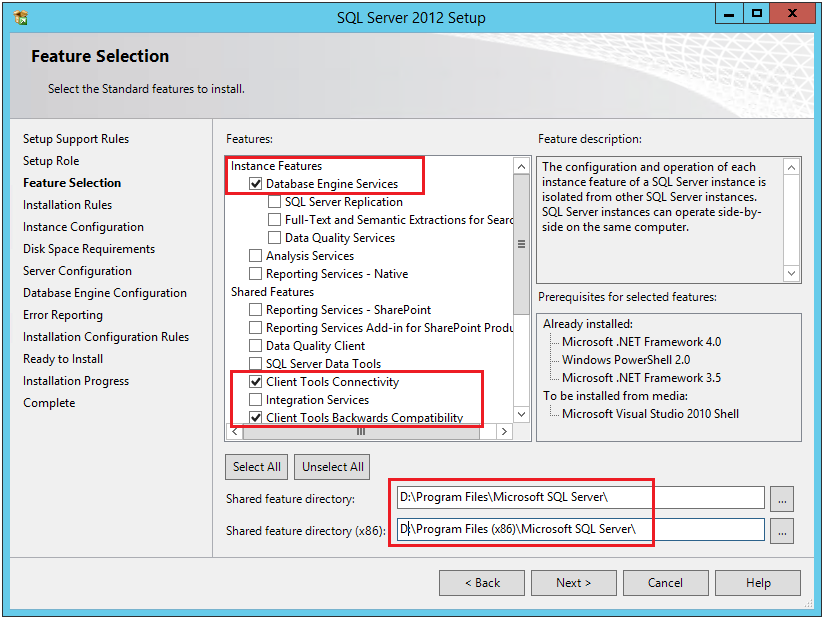
Task: Select the Installation Progress step
Action: pyautogui.click(x=76, y=381)
